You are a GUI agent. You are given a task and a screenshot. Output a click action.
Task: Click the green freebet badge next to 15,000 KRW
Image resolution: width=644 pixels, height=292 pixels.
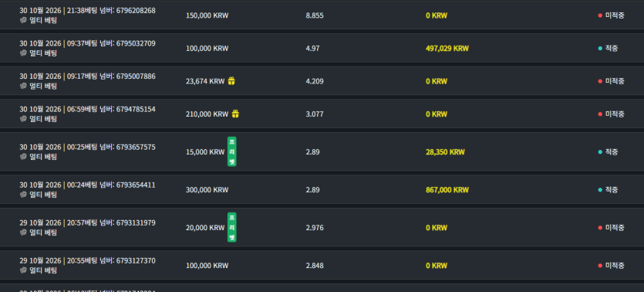point(232,151)
